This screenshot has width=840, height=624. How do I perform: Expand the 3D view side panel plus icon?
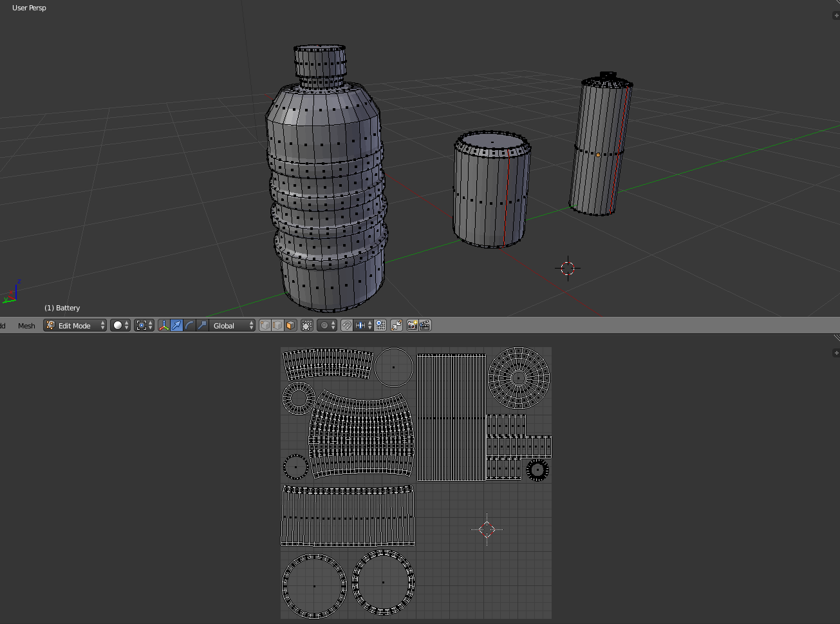point(836,15)
